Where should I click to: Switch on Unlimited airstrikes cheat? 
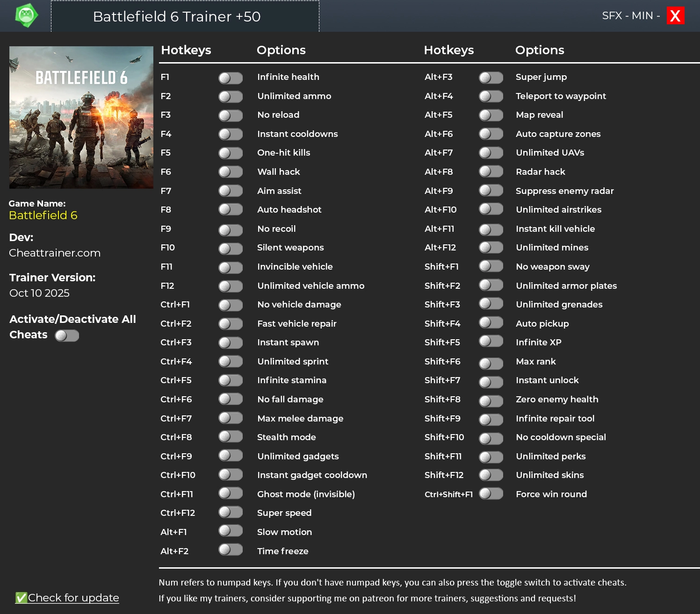pos(491,209)
